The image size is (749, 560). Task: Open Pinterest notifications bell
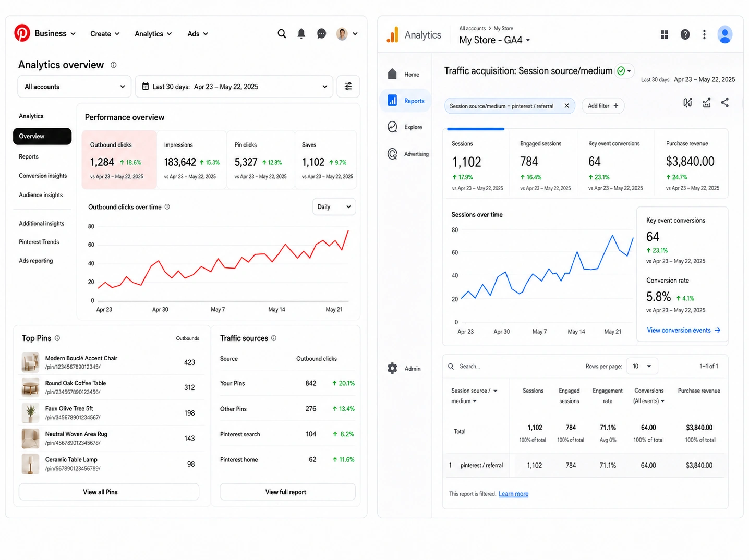pyautogui.click(x=301, y=34)
